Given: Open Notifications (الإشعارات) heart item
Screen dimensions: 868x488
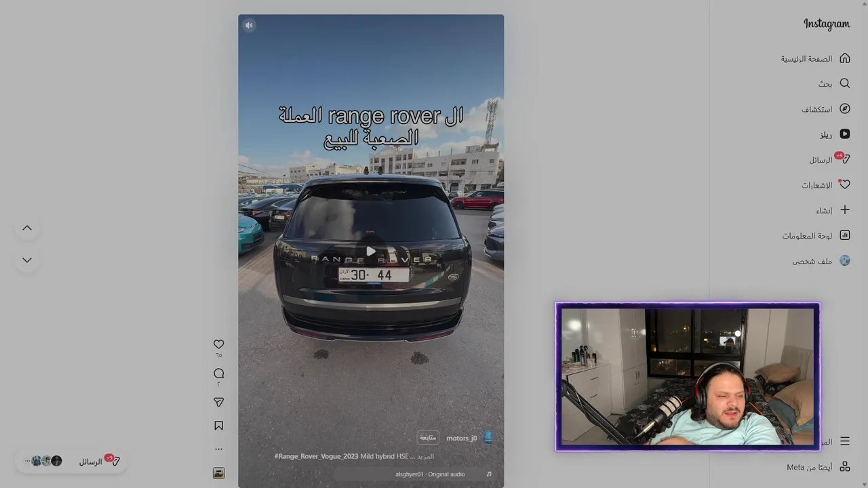Looking at the screenshot, I should tap(825, 185).
